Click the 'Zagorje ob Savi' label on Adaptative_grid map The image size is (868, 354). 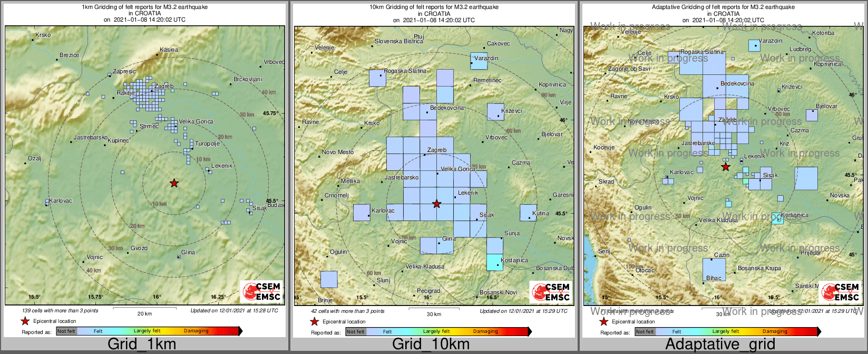(x=629, y=69)
